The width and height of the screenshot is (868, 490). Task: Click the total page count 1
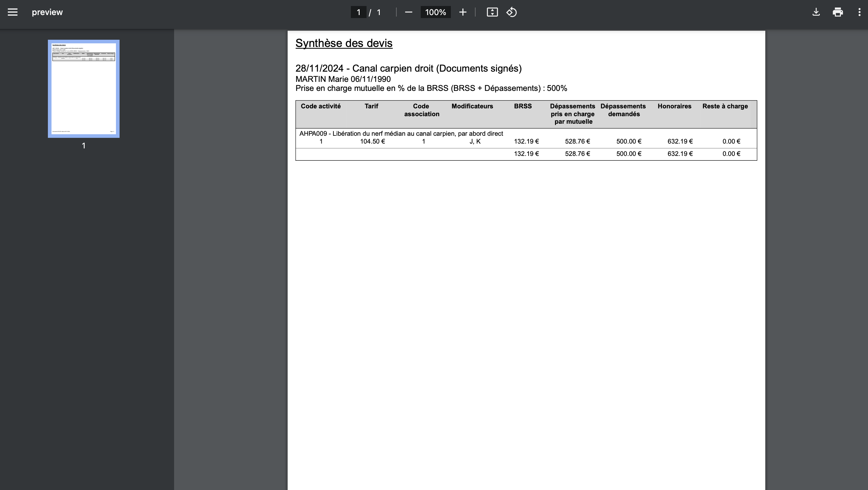[379, 12]
